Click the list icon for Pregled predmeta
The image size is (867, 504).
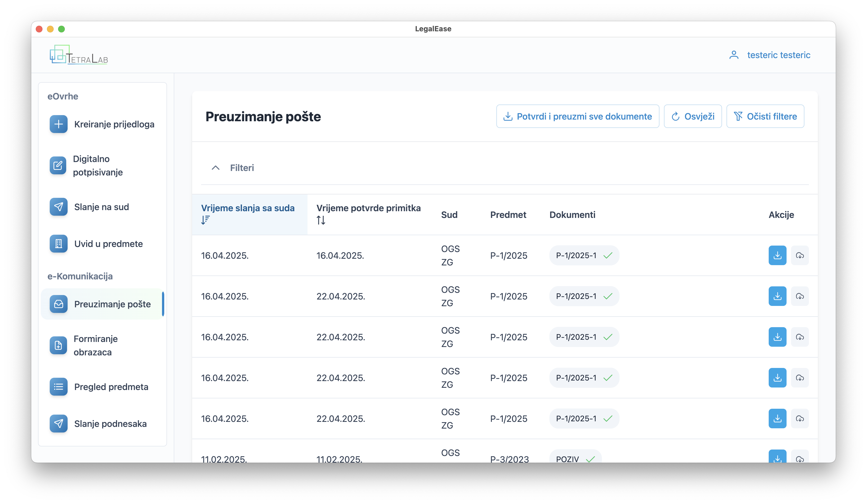pos(58,387)
